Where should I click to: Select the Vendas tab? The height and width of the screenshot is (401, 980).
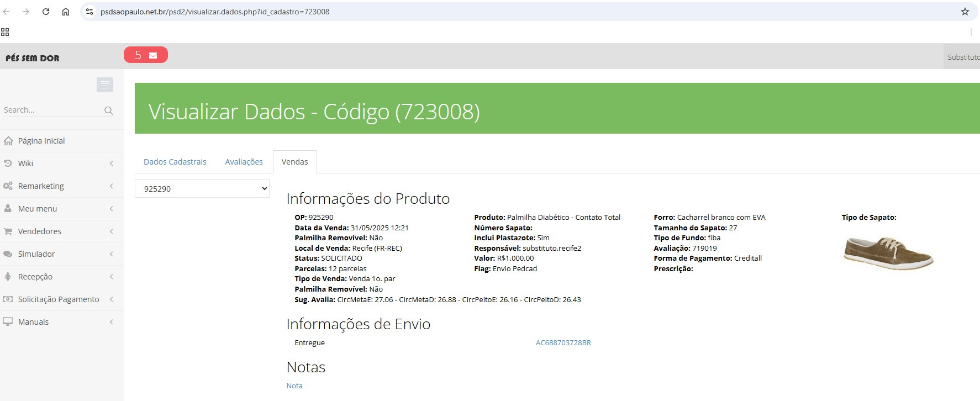pyautogui.click(x=294, y=162)
